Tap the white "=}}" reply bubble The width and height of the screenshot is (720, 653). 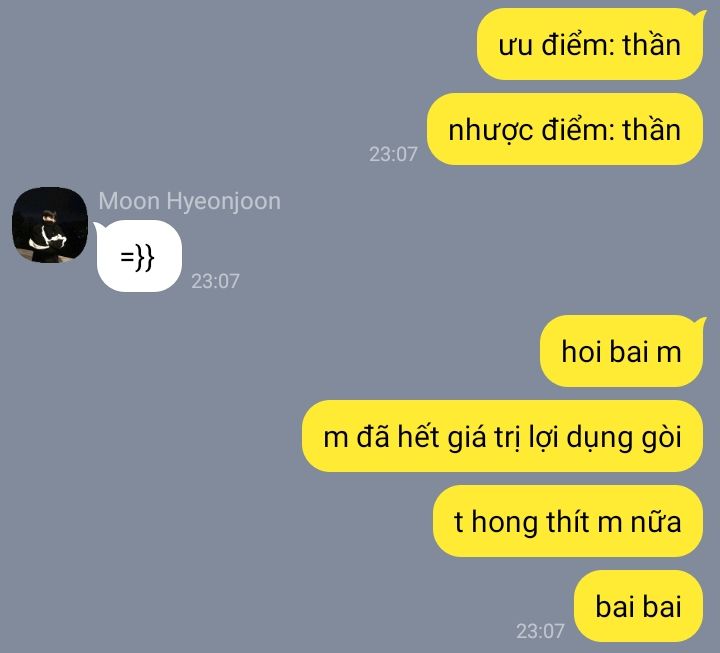pyautogui.click(x=138, y=256)
